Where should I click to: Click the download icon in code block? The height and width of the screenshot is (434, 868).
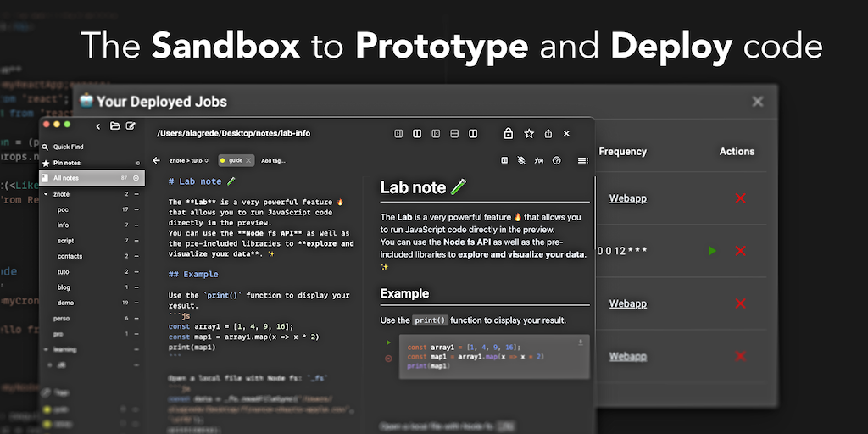point(581,342)
